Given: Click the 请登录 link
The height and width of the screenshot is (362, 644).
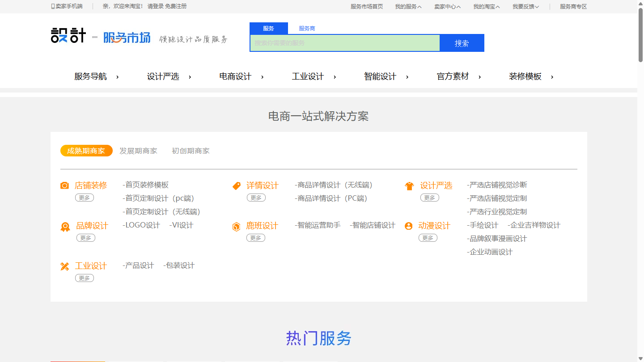Looking at the screenshot, I should click(x=155, y=6).
